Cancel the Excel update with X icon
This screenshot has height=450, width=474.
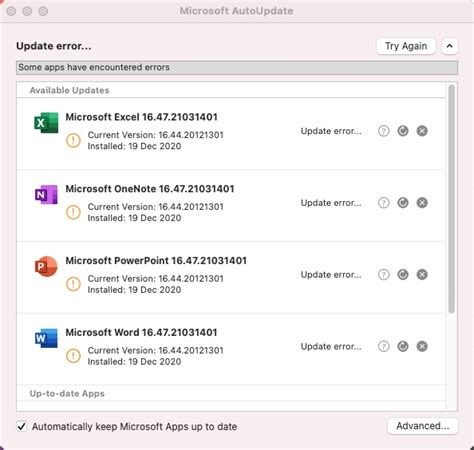(x=422, y=131)
